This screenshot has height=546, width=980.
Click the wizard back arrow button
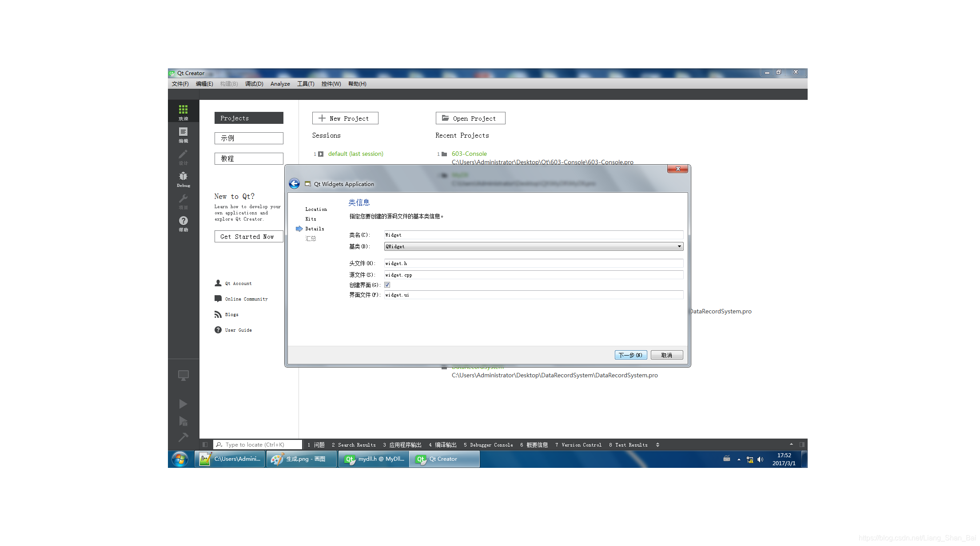point(294,183)
